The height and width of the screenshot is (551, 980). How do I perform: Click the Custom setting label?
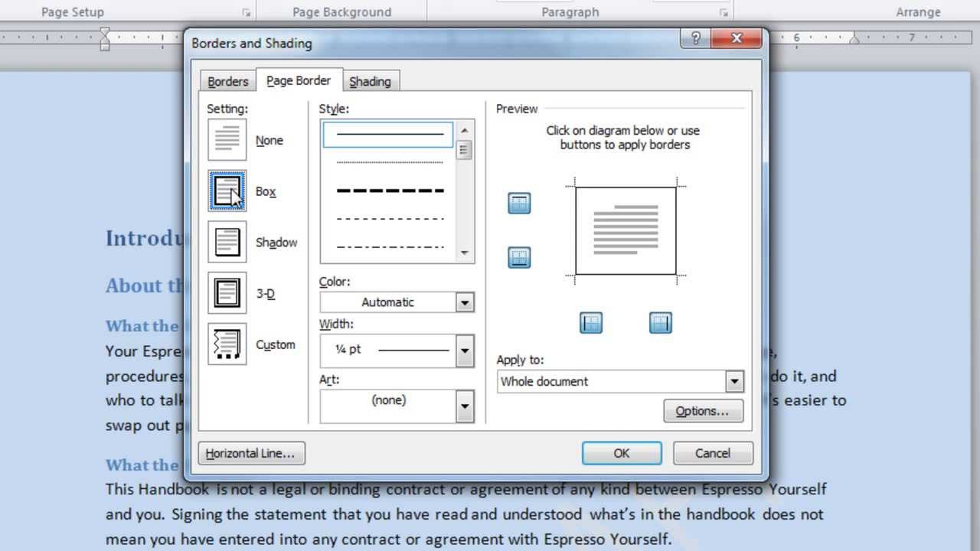point(276,345)
